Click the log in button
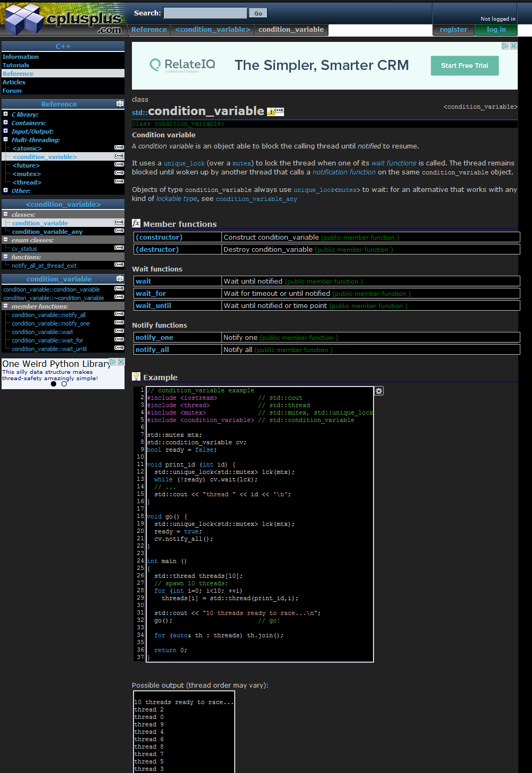532x773 pixels. point(495,30)
